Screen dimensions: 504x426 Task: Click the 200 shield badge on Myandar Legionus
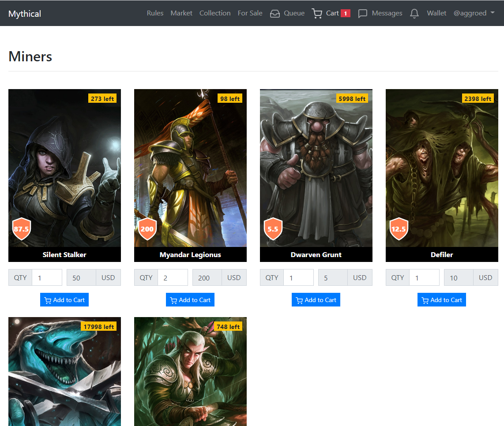tap(147, 229)
